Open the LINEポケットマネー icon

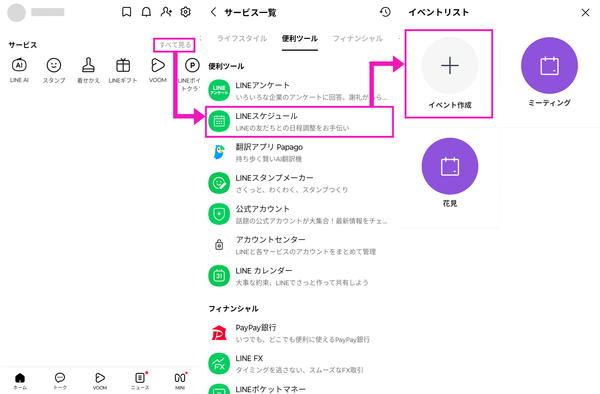click(219, 389)
